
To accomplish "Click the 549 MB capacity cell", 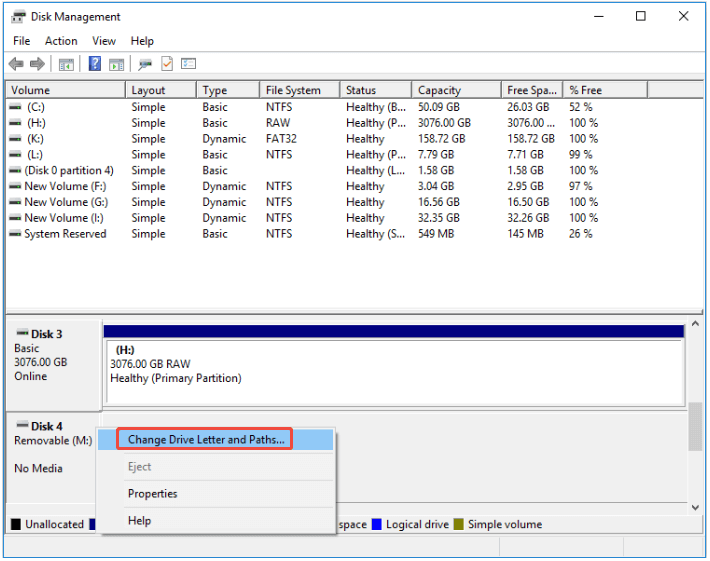I will pos(436,234).
